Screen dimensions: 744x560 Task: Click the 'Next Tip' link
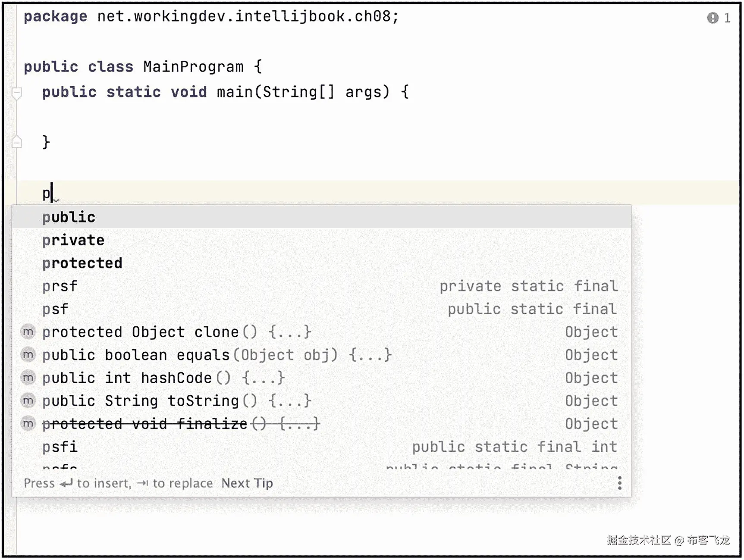point(247,483)
